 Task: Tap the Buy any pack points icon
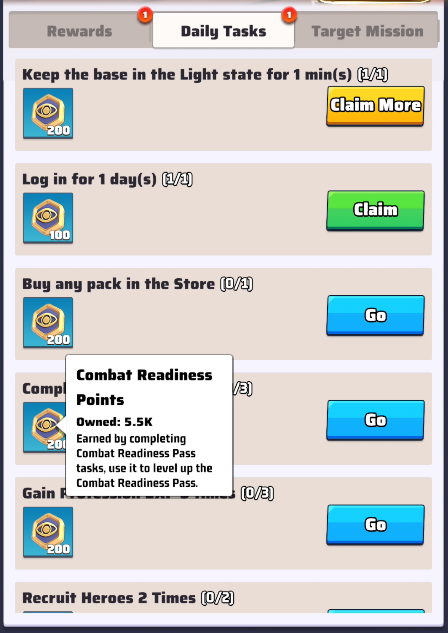click(48, 323)
